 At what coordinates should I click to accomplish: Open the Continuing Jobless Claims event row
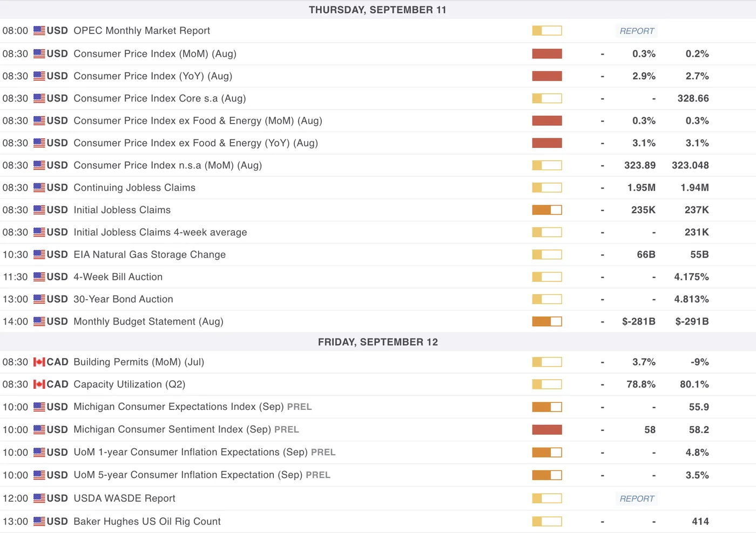coord(134,188)
